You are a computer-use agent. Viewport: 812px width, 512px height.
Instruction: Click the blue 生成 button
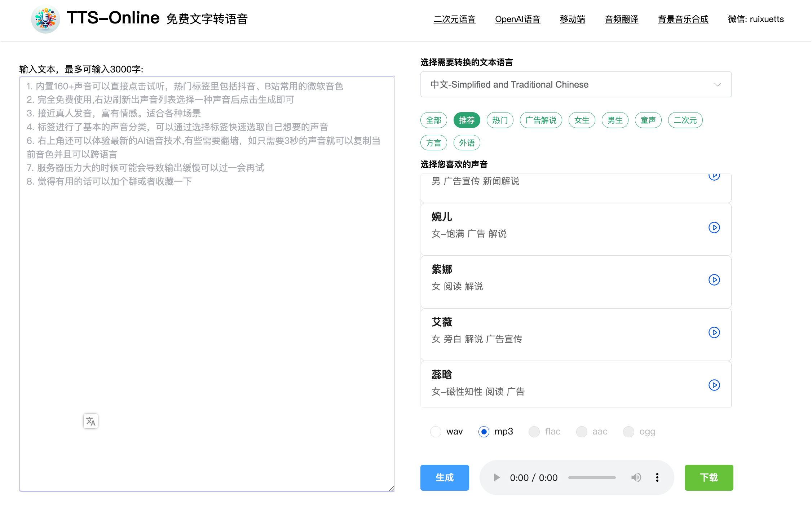(x=444, y=477)
